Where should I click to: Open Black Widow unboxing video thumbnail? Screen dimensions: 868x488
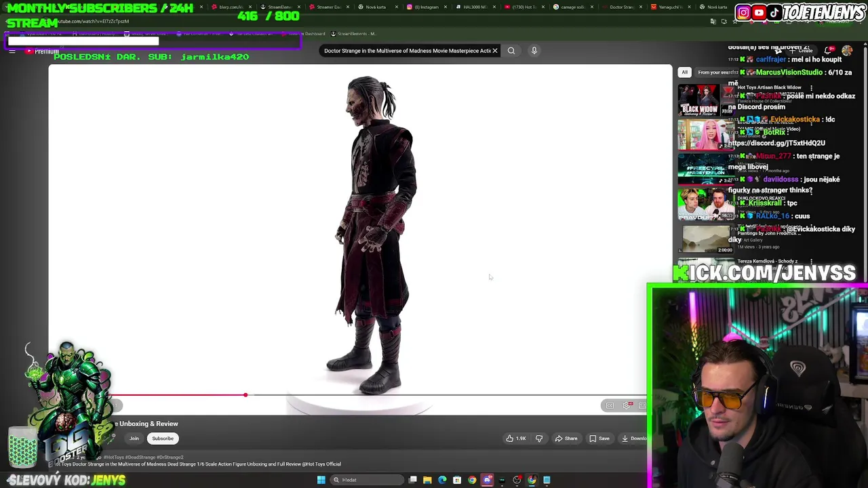tap(705, 100)
